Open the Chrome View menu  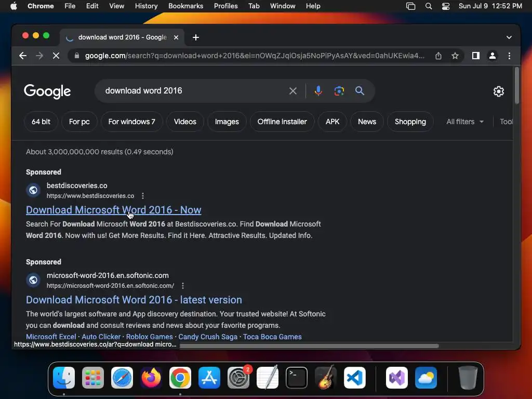(x=116, y=6)
